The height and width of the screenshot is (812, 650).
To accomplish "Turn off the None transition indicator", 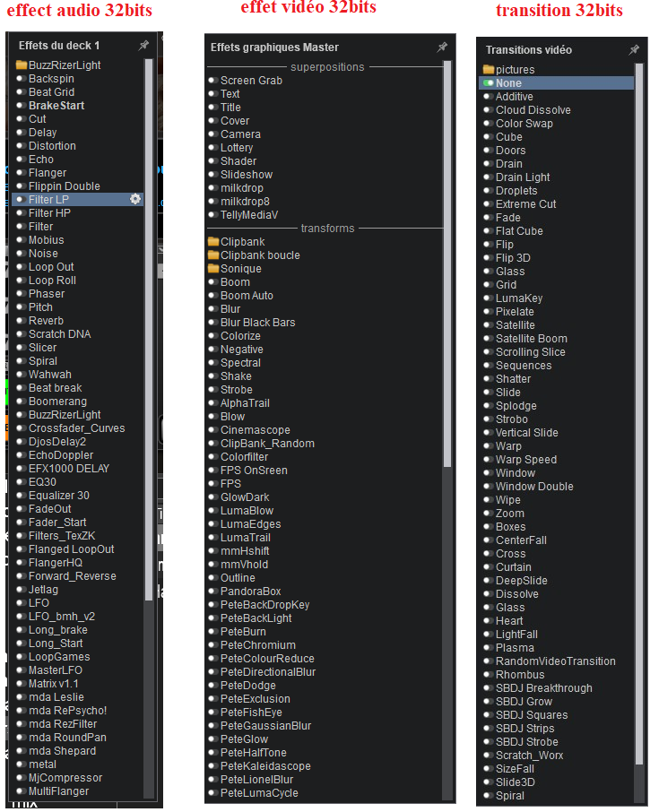I will tap(488, 82).
